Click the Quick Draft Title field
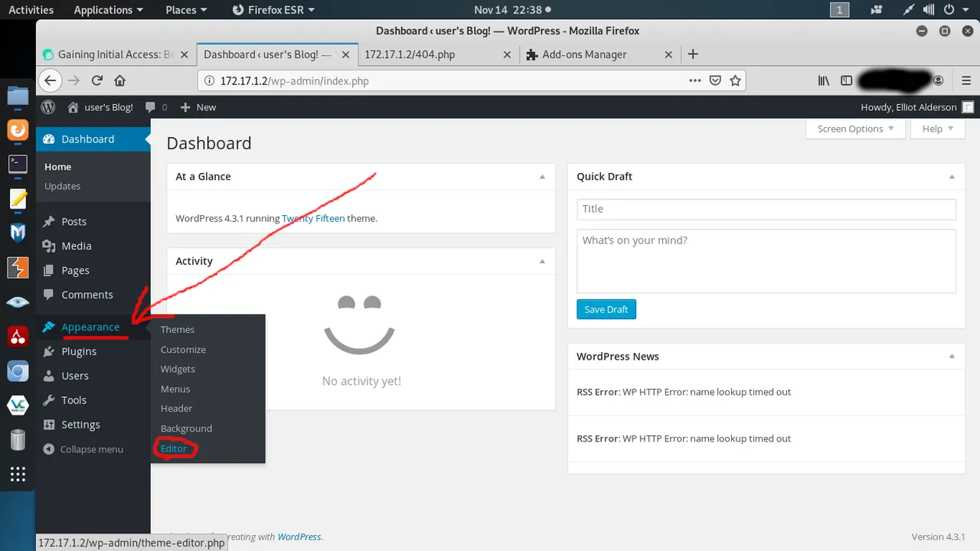Image resolution: width=980 pixels, height=551 pixels. coord(766,209)
